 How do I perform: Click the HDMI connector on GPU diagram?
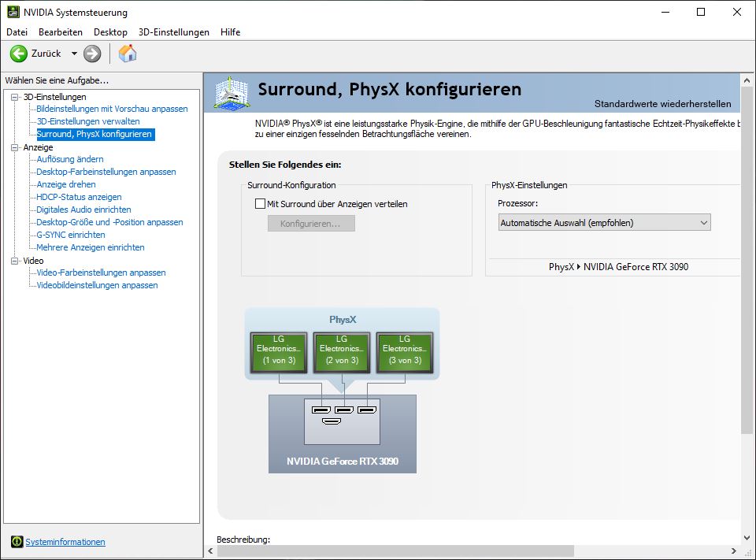(x=332, y=421)
